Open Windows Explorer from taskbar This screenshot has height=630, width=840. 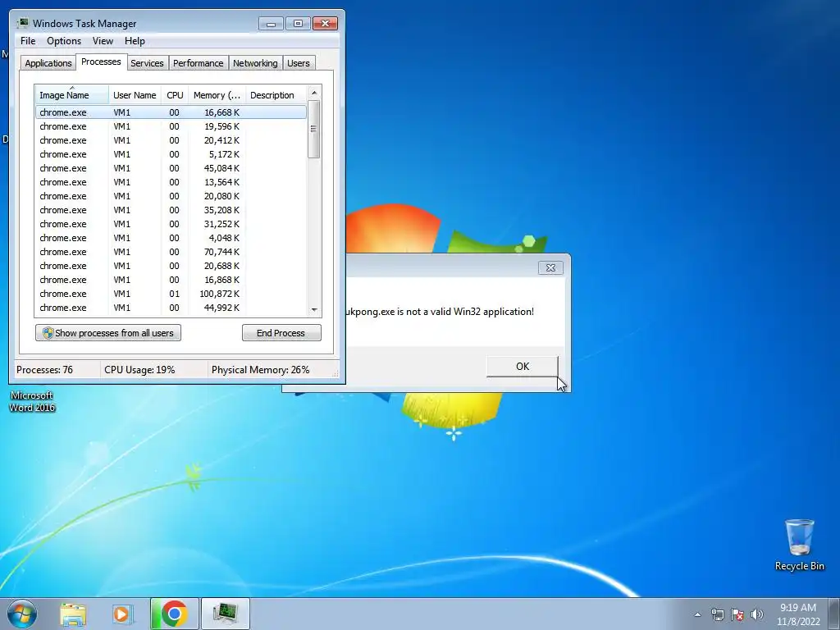coord(73,614)
